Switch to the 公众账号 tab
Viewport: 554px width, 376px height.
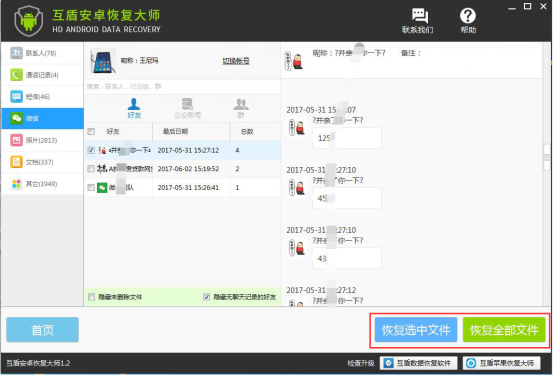(x=188, y=108)
